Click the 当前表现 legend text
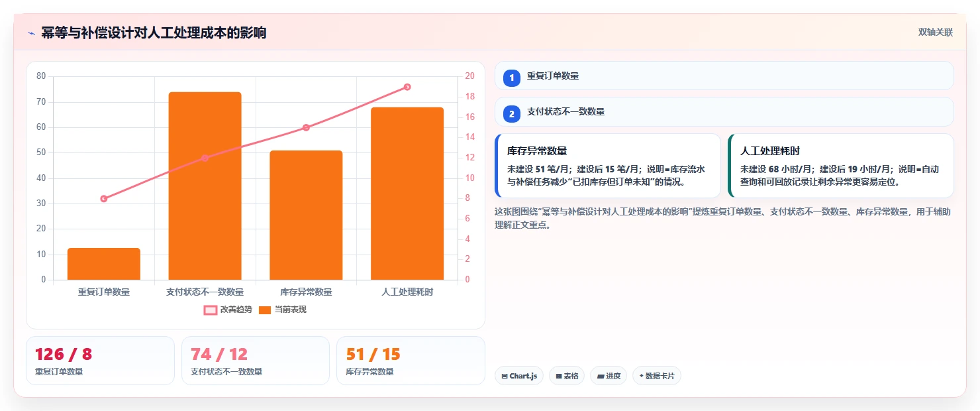980x411 pixels. tap(291, 310)
